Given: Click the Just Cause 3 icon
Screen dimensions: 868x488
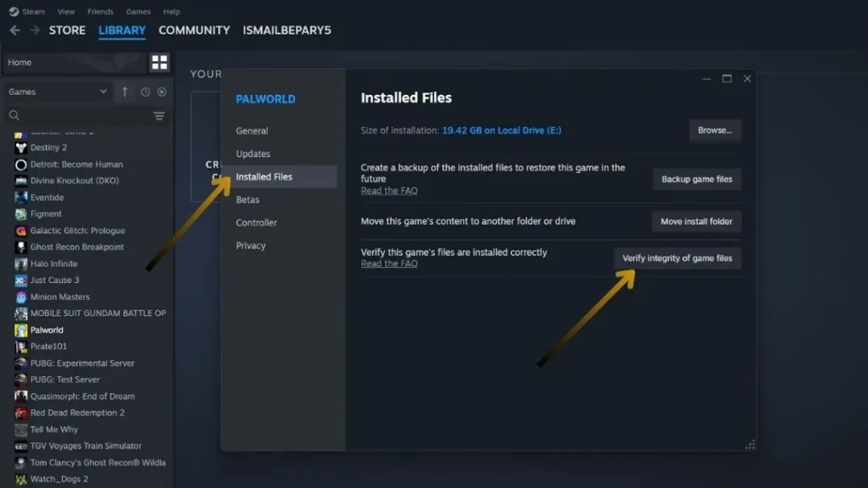Looking at the screenshot, I should (21, 280).
